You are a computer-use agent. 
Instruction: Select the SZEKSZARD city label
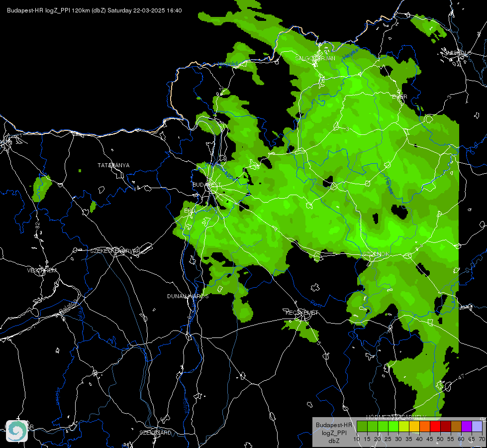coord(155,433)
